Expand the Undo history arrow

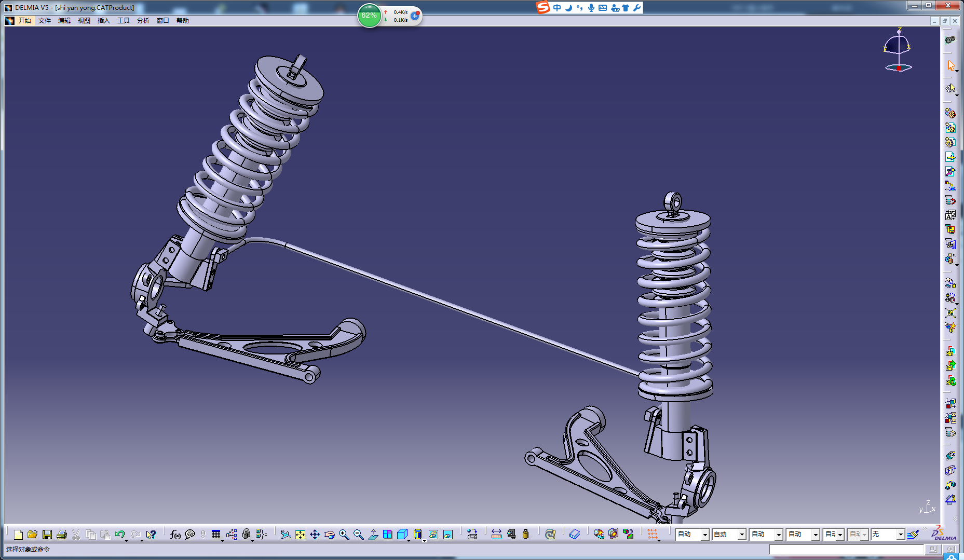point(127,540)
